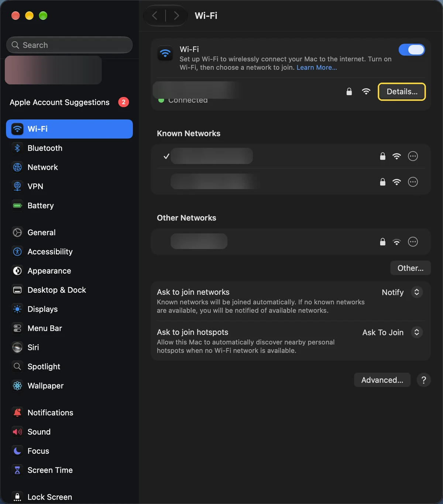Select Wi-Fi in the sidebar

(x=69, y=129)
